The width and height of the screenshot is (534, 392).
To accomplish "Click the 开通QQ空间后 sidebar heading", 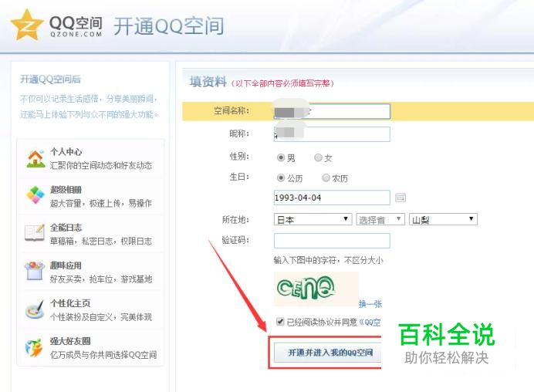I will [50, 79].
